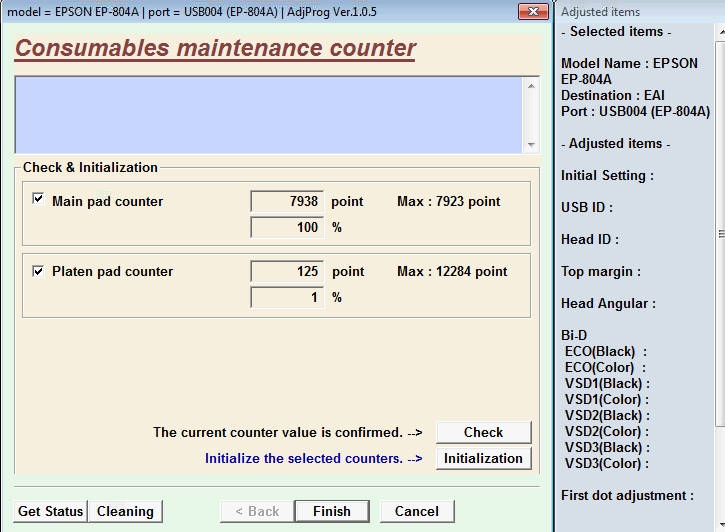Click the Platen pad point value field 125
Screen dimensions: 725x532
(287, 271)
